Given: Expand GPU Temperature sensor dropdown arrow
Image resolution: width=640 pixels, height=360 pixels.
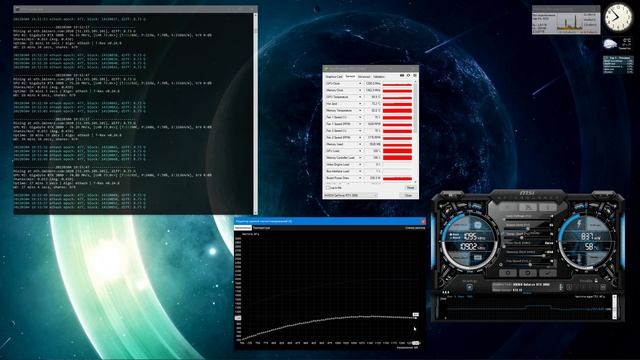Looking at the screenshot, I should (360, 97).
